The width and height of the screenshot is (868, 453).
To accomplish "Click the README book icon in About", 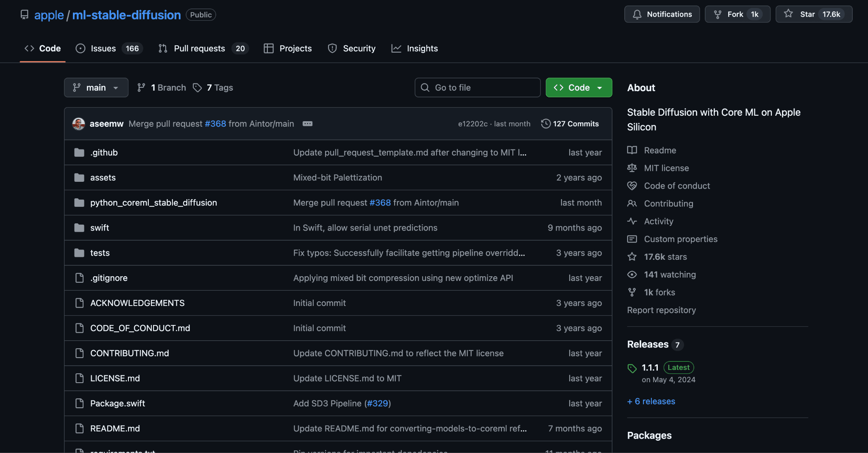I will pos(632,150).
